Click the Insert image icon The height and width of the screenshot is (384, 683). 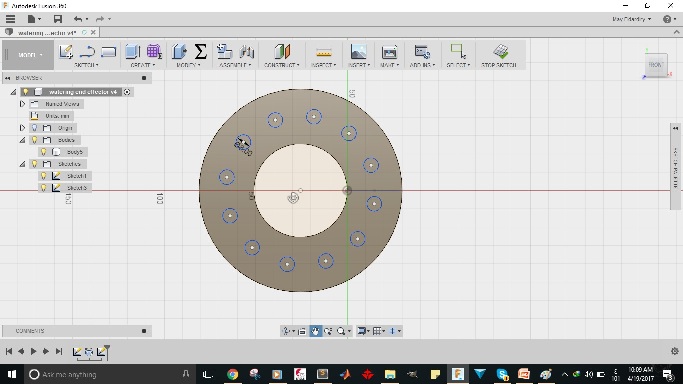coord(358,51)
